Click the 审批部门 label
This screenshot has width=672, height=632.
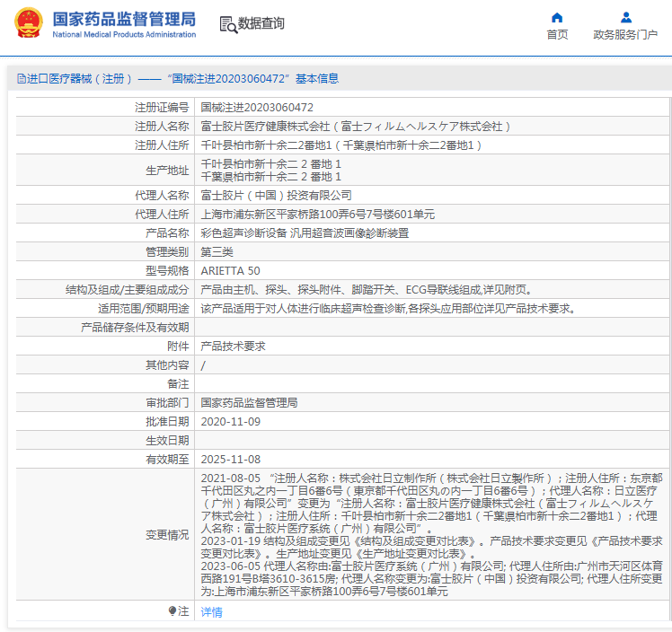point(167,402)
